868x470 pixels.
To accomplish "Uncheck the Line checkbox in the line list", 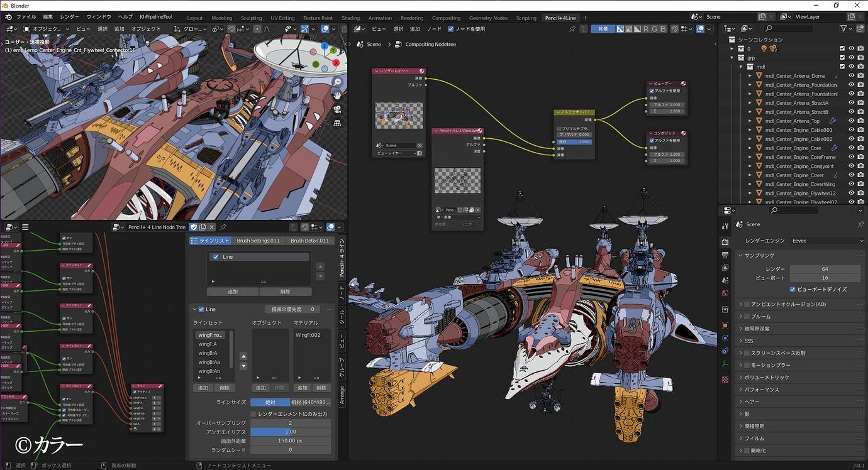I will coord(217,256).
